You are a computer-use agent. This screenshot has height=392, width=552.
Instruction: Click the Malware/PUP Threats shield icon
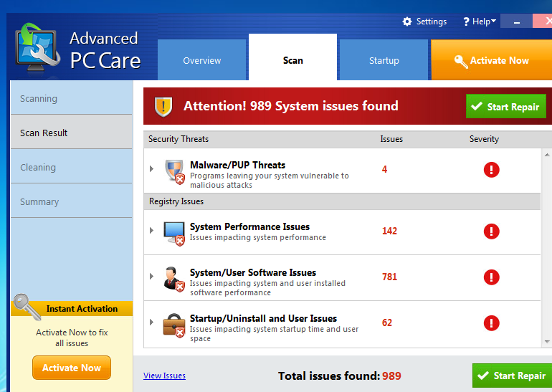[x=174, y=171]
